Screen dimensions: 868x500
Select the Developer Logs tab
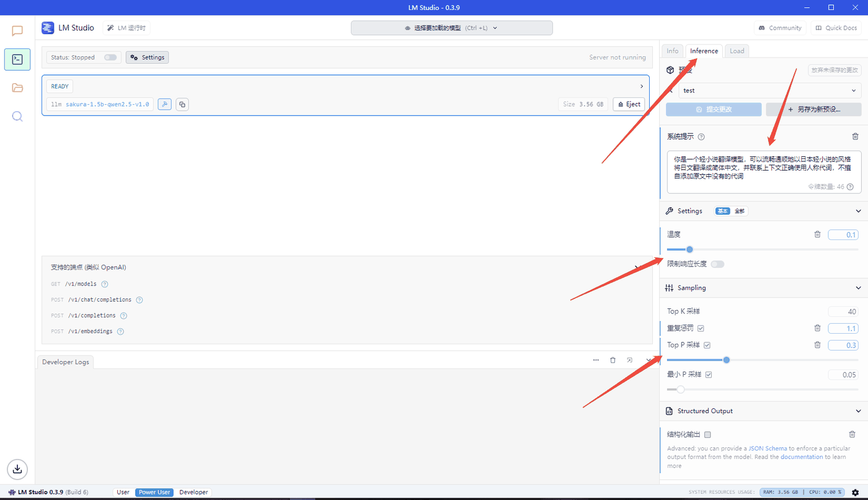tap(66, 362)
